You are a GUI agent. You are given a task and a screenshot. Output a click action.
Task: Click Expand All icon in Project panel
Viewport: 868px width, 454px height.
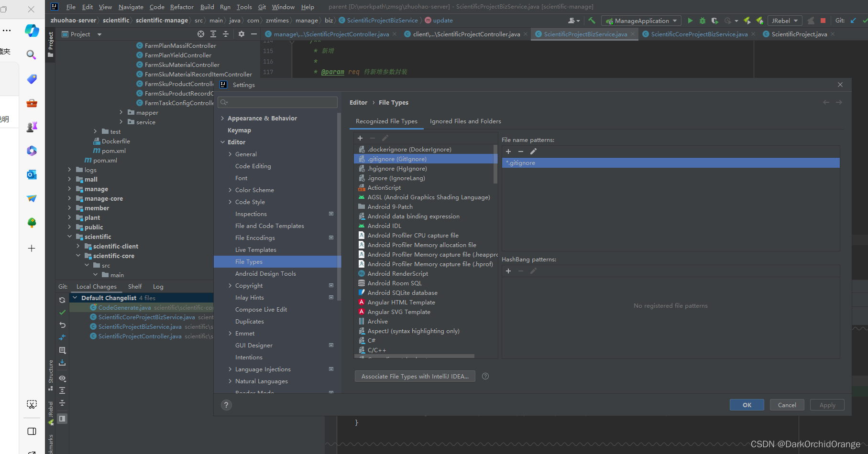point(213,34)
